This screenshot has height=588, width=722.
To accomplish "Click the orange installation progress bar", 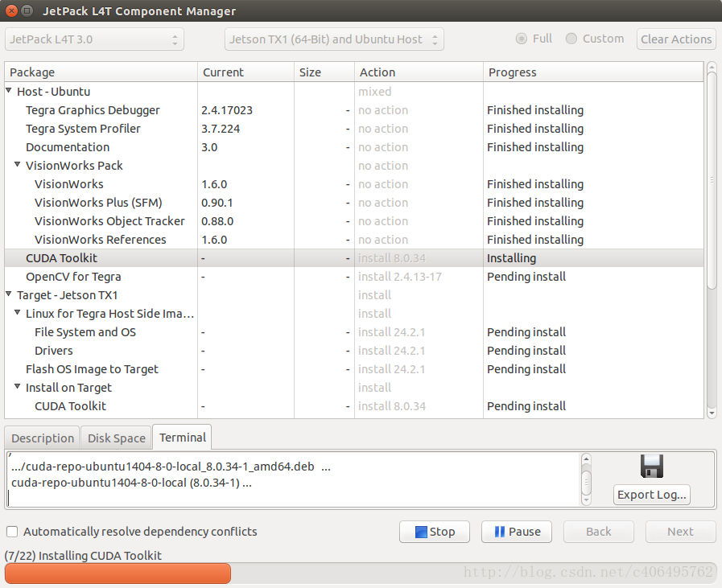I will click(x=118, y=574).
